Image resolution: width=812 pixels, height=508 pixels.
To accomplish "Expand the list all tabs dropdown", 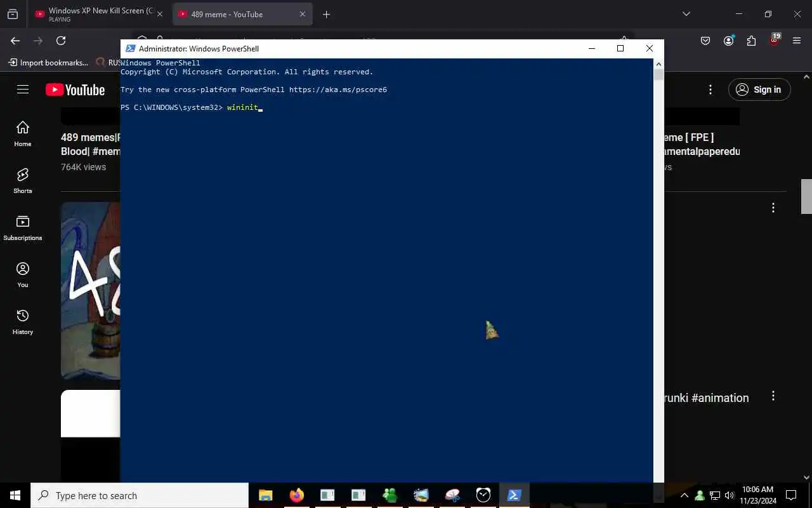I will coord(686,14).
